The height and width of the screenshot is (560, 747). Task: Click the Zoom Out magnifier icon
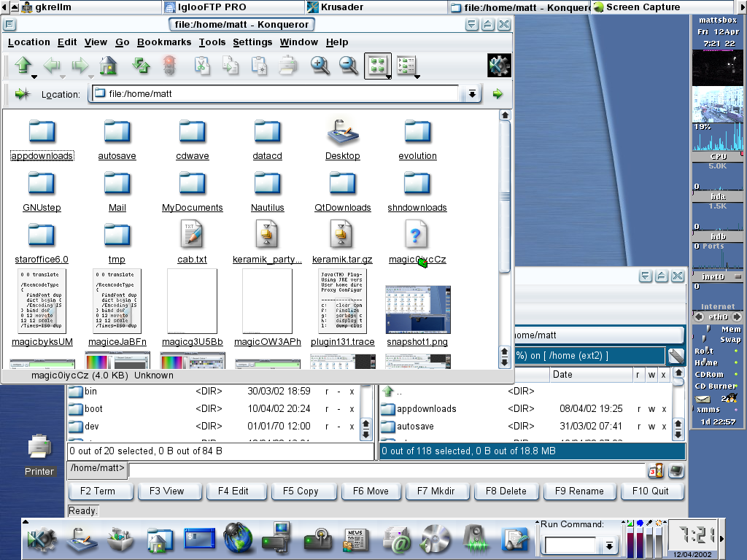pos(348,65)
